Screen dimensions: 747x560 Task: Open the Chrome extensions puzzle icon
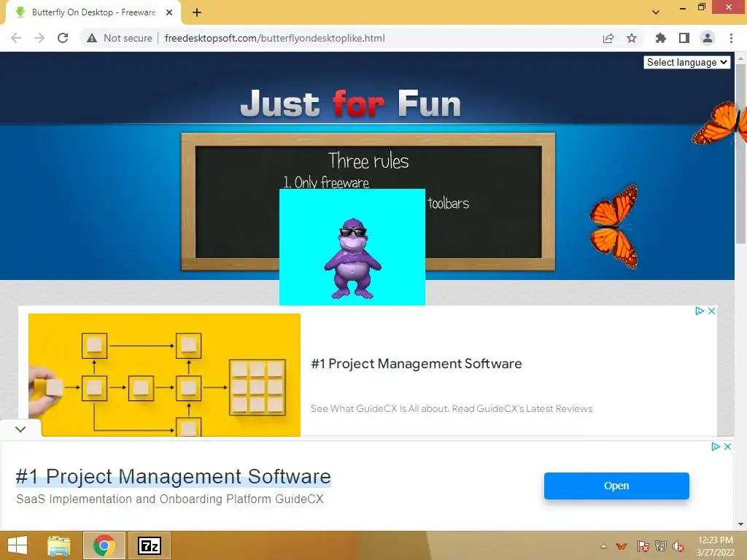pos(660,38)
